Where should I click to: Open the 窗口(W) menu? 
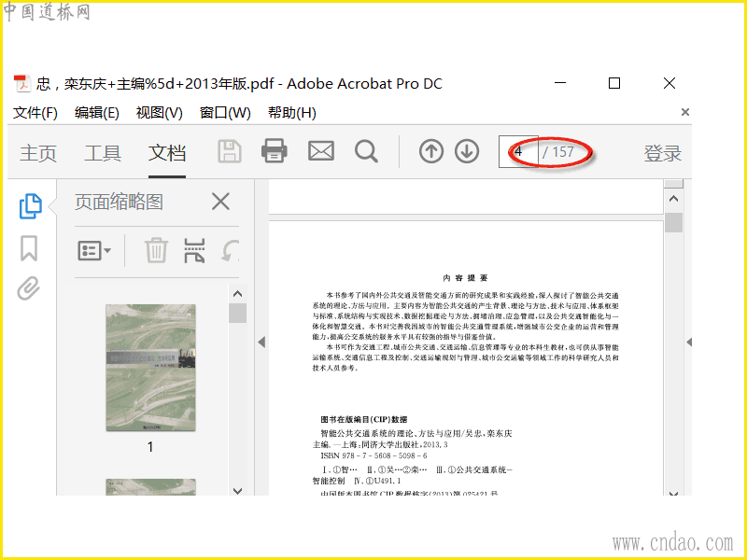point(225,113)
